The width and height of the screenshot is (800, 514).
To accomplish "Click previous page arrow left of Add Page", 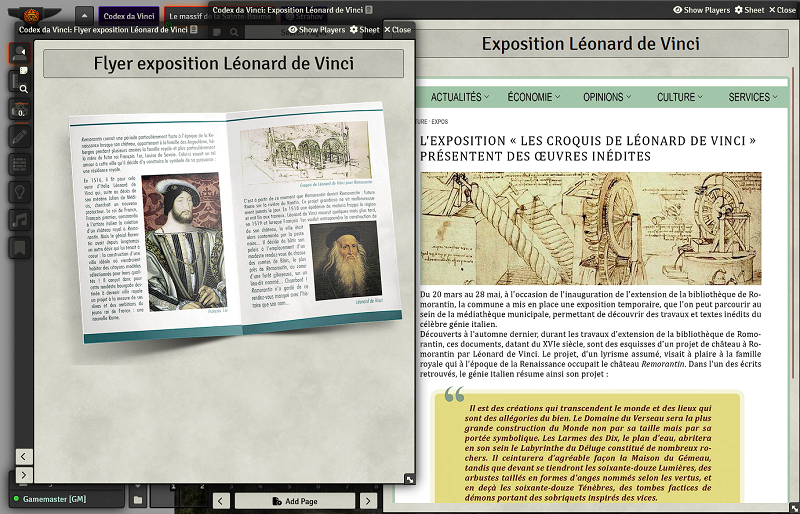I will pos(221,500).
